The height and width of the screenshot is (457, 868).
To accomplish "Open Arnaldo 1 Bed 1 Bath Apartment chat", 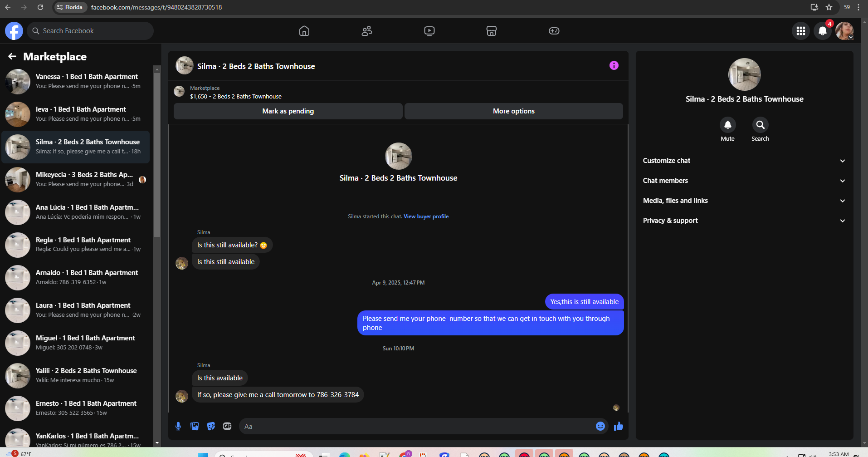I will (x=76, y=278).
